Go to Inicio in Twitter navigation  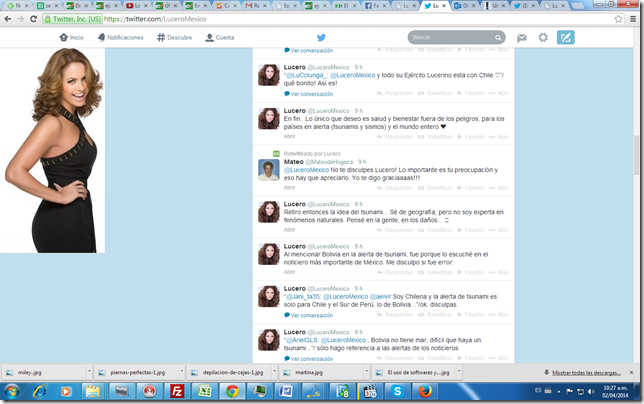(x=71, y=37)
